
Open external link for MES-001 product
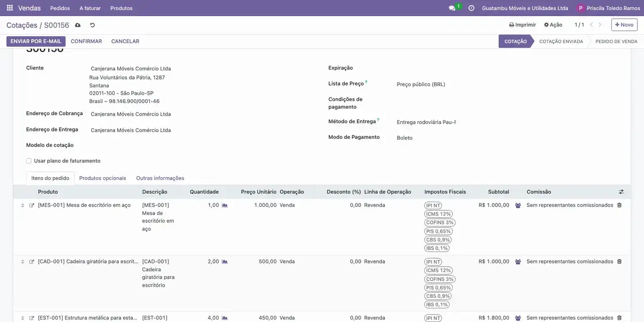coord(32,205)
